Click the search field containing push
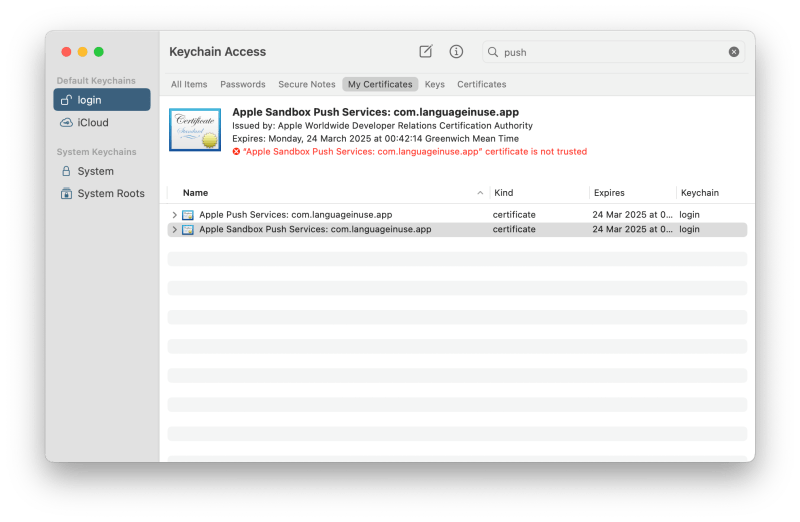This screenshot has width=800, height=522. click(x=613, y=52)
